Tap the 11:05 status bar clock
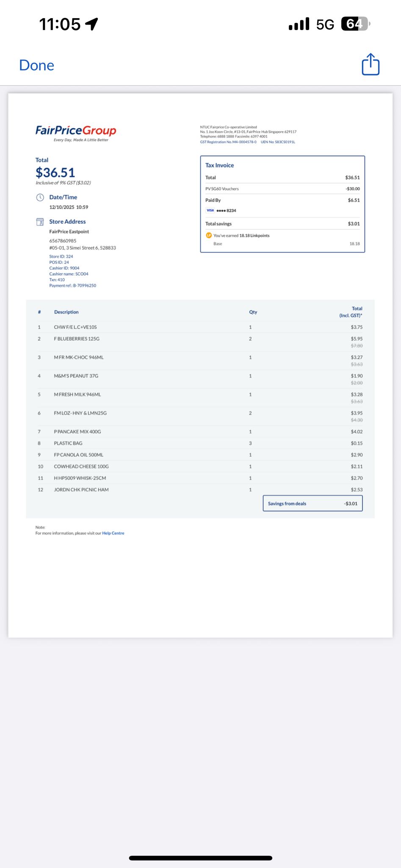The image size is (401, 868). pos(60,24)
